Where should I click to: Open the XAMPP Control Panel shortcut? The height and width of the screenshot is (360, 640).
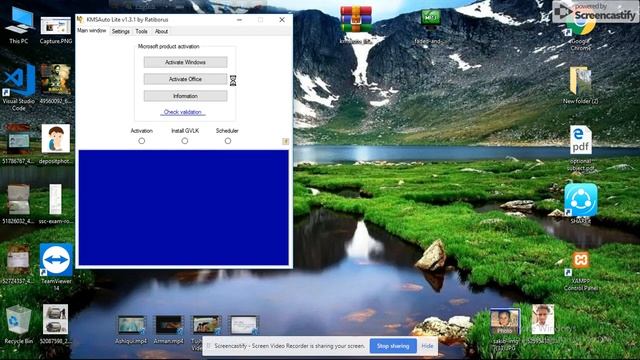click(x=580, y=270)
